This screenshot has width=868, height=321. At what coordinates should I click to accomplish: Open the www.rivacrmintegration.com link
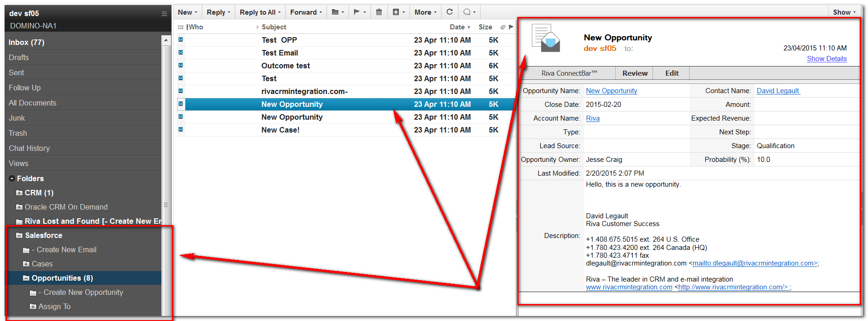(629, 287)
